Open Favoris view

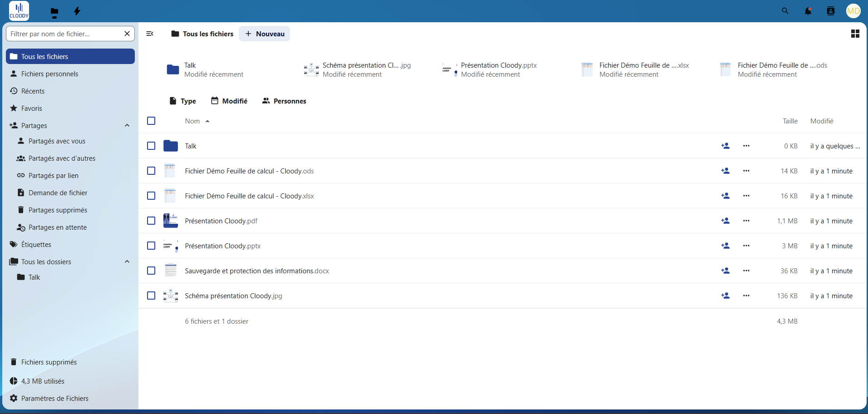tap(70, 108)
